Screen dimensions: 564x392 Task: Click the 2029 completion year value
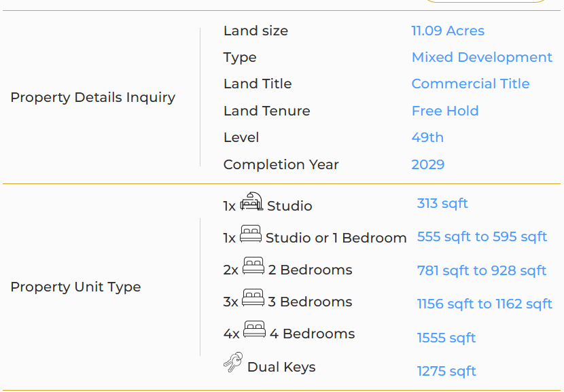tap(428, 164)
